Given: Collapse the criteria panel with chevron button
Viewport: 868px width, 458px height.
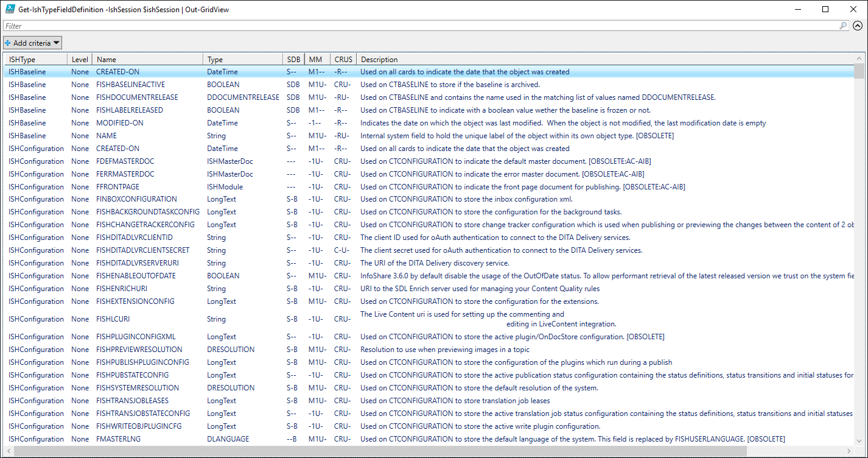Looking at the screenshot, I should point(858,26).
